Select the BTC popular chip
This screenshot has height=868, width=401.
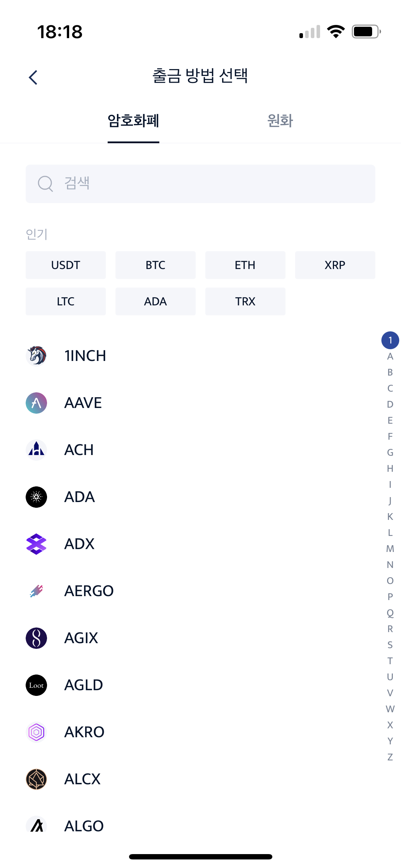[155, 265]
